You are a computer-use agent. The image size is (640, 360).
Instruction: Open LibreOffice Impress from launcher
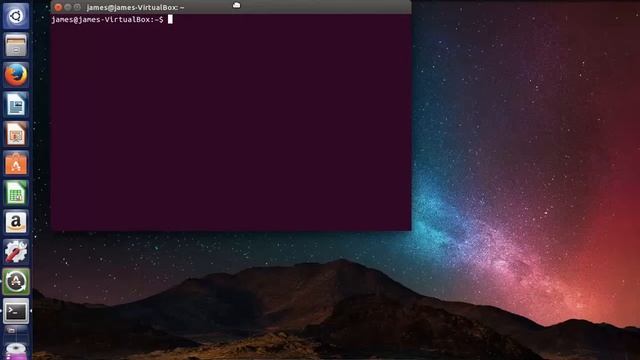pos(16,134)
